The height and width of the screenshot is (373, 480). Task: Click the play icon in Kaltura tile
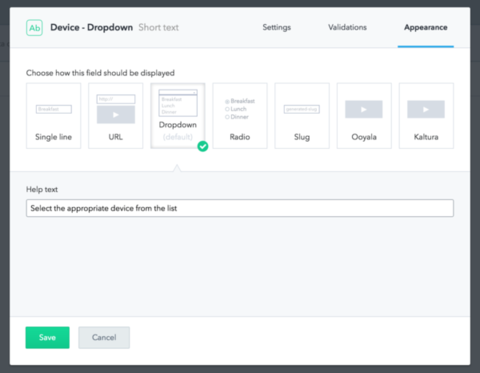(x=426, y=109)
